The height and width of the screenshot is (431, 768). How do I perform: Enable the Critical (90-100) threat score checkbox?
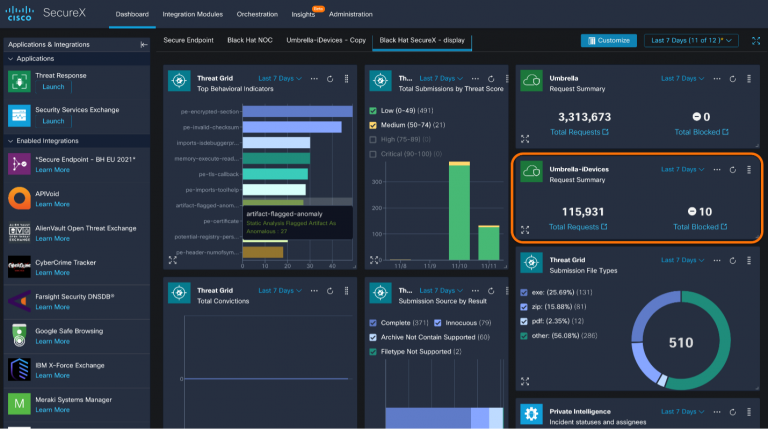click(373, 154)
